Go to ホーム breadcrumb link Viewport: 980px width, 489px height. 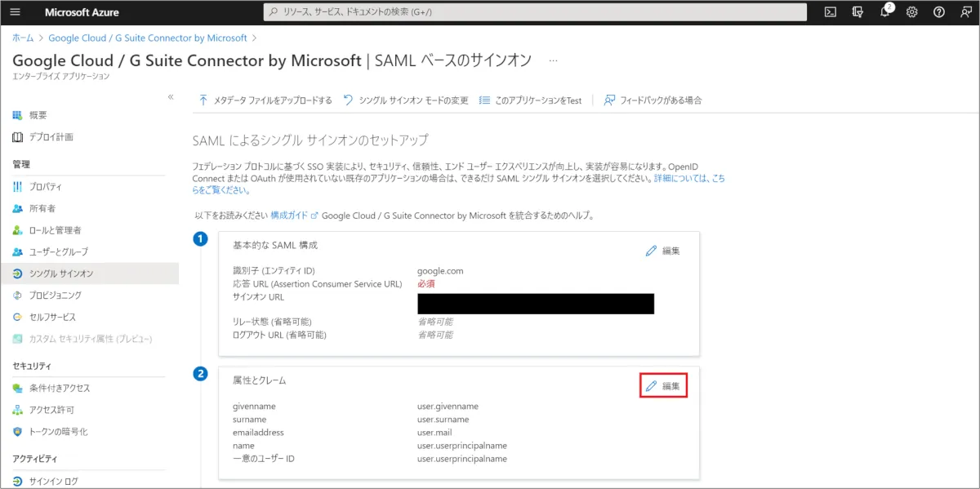coord(23,38)
